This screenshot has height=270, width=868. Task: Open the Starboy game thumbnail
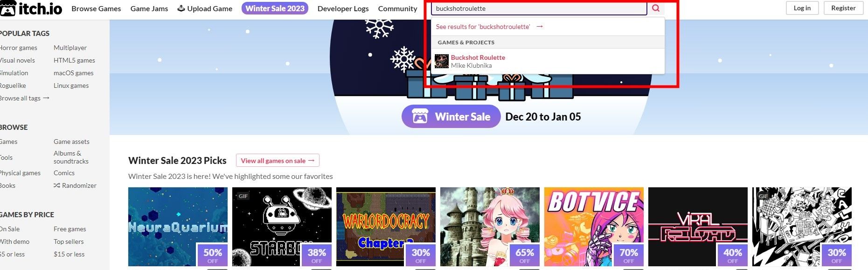point(282,227)
